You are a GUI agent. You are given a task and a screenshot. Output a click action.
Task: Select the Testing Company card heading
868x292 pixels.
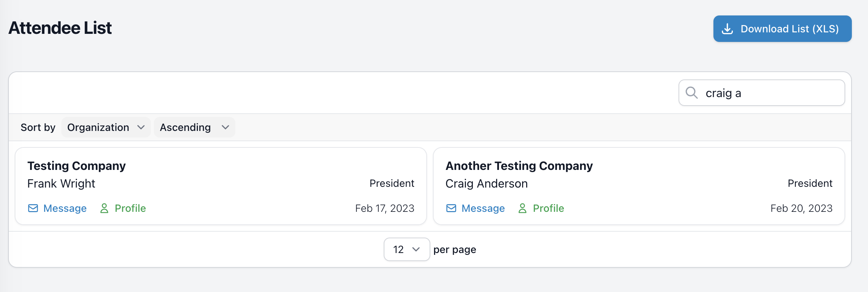(76, 166)
